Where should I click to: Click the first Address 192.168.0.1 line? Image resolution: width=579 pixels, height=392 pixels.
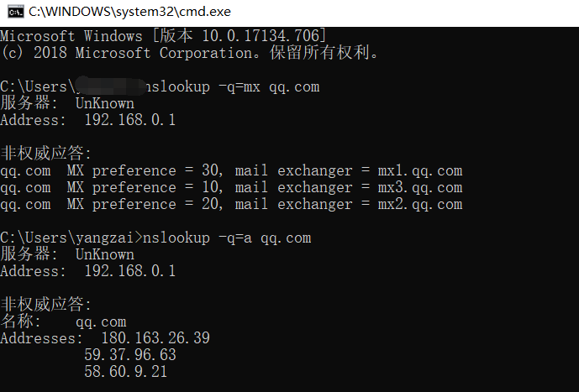[88, 120]
